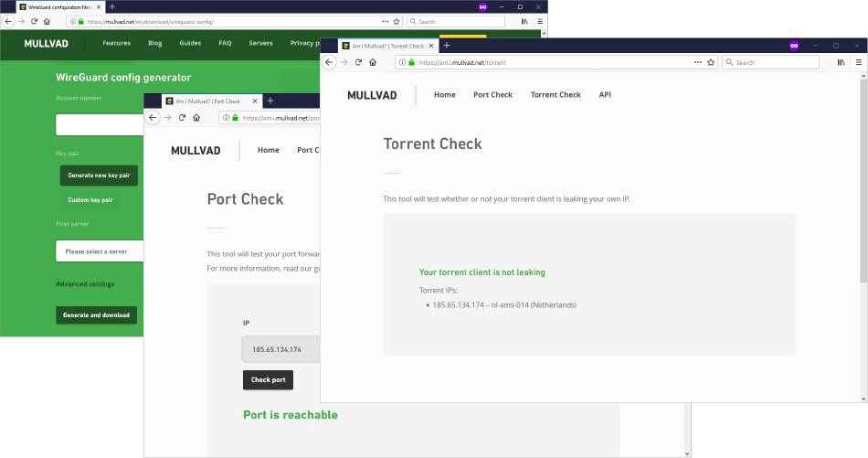
Task: Click private browsing mask icon in Torrent Check window
Action: [x=794, y=46]
